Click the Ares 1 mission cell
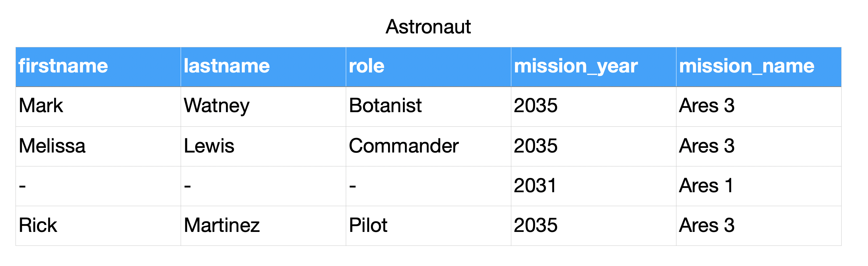868x266 pixels. [706, 186]
